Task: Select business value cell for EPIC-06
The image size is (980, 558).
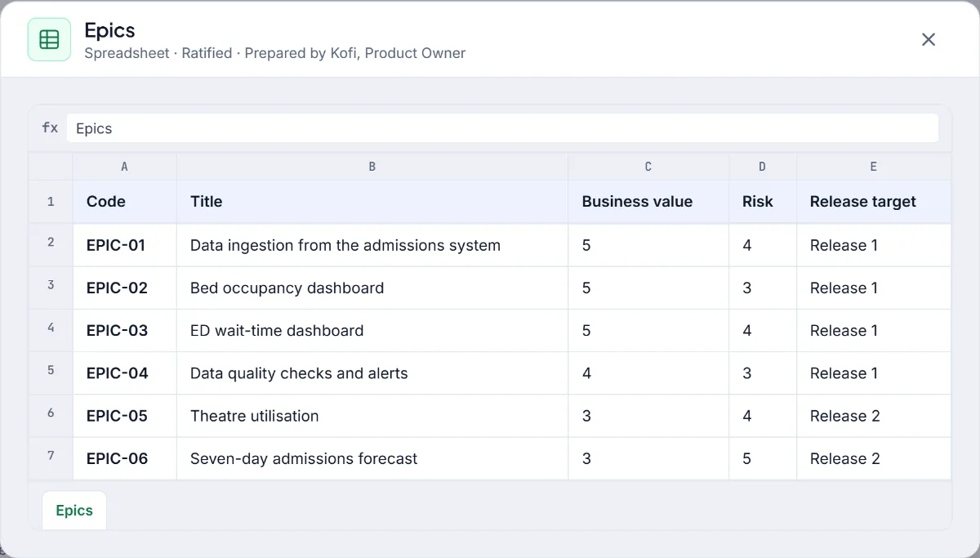Action: click(648, 458)
